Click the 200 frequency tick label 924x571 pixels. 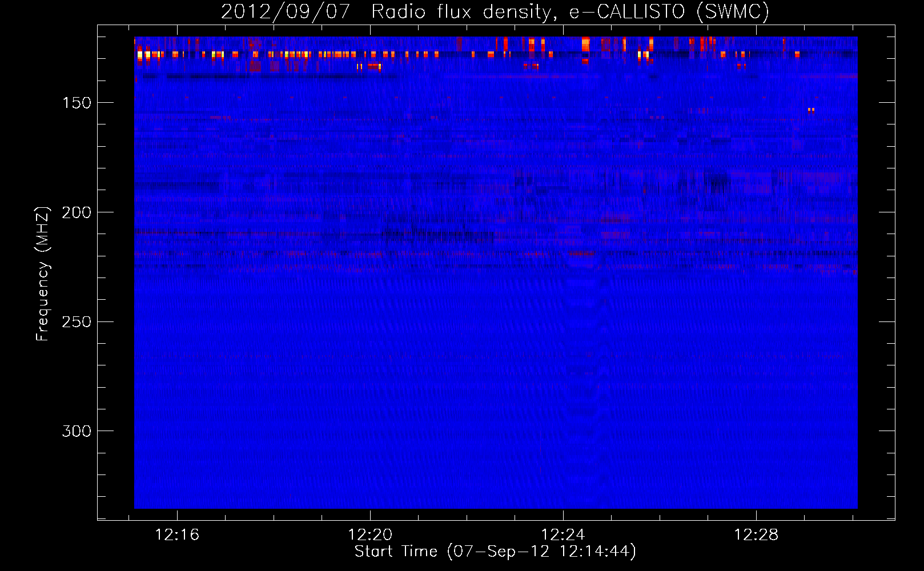coord(77,212)
